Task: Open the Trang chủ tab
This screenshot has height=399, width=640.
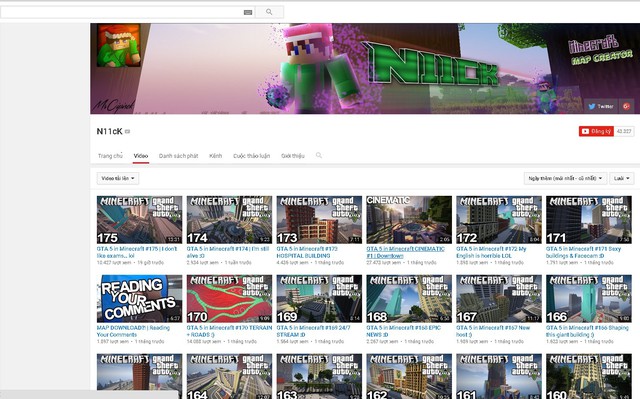Action: (x=110, y=156)
